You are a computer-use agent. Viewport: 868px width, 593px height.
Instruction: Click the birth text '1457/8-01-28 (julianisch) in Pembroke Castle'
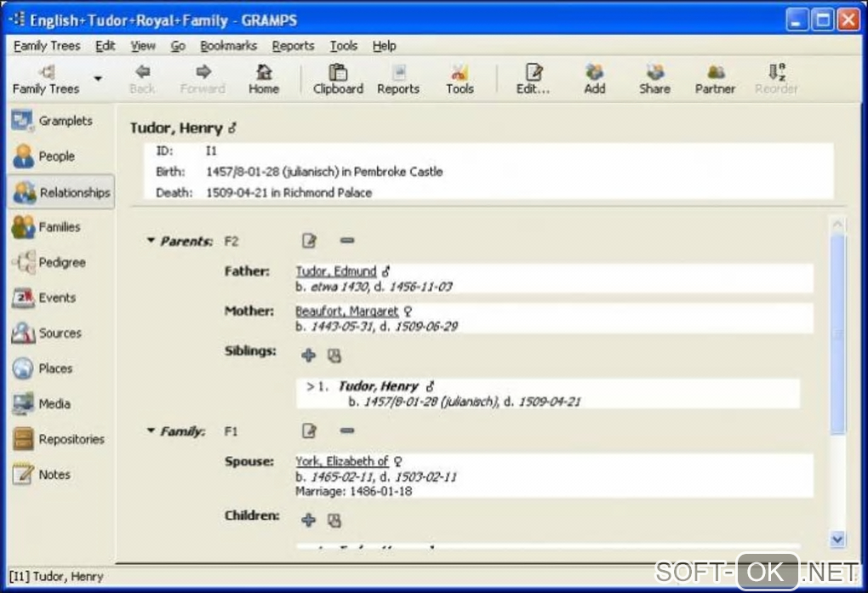click(324, 172)
